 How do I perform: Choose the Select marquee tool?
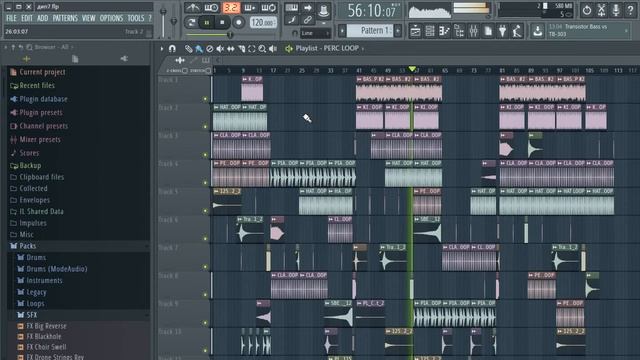click(x=252, y=49)
